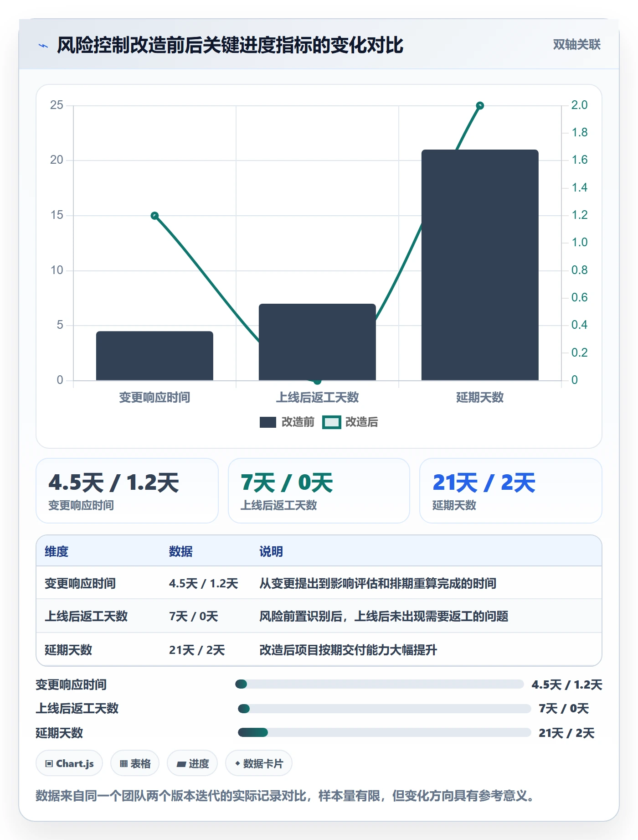
Task: Click the page title 风险控制改造前后关键进度指标的变化对比
Action: (x=230, y=45)
